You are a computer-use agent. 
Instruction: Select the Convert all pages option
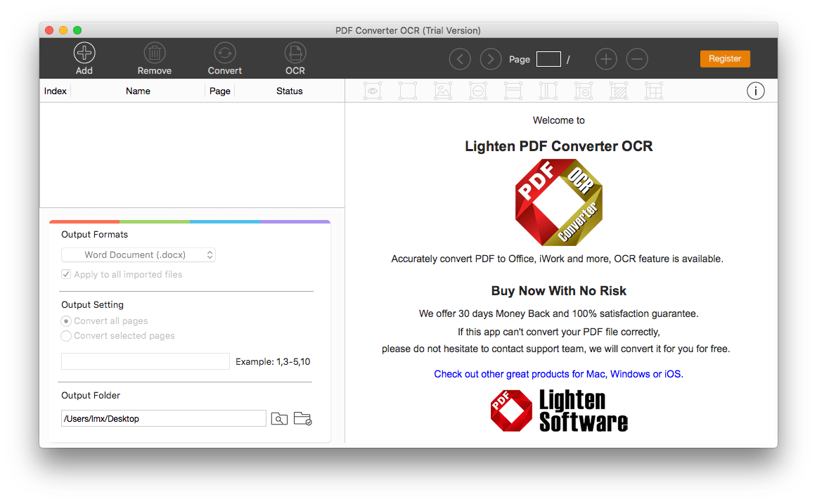pos(65,321)
